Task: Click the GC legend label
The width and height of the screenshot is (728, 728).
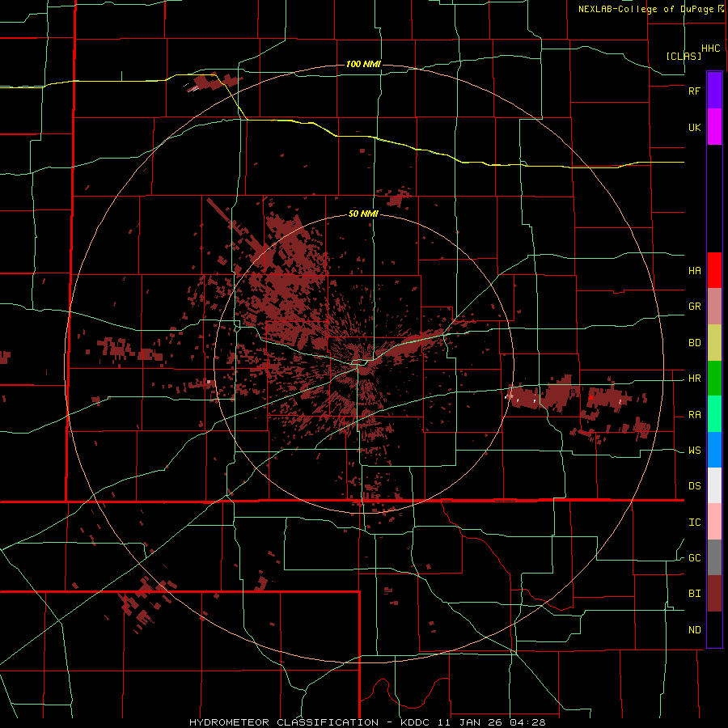Action: [694, 558]
